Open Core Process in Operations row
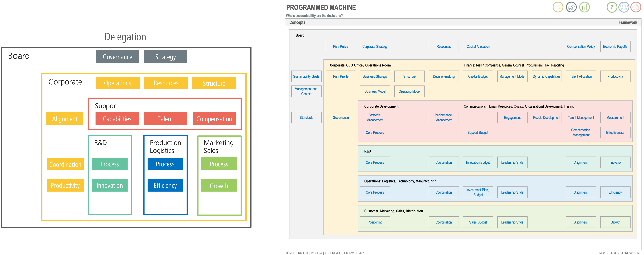The width and height of the screenshot is (644, 255). pos(375,192)
